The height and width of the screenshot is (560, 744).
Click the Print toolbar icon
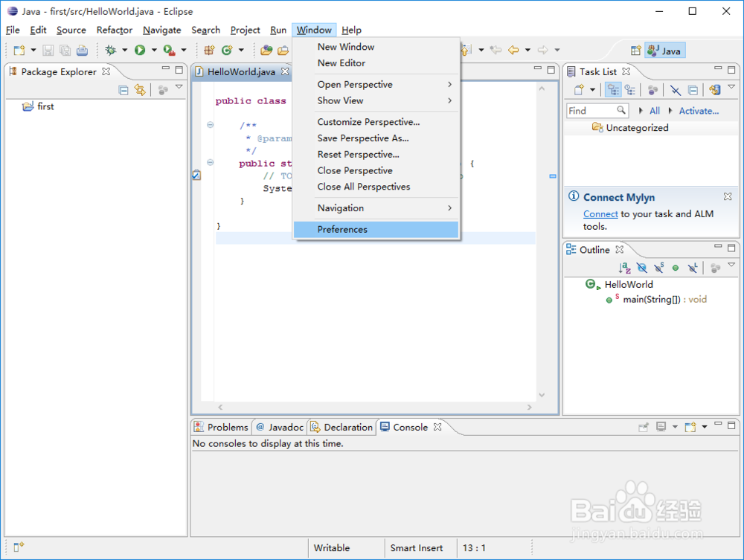click(82, 51)
